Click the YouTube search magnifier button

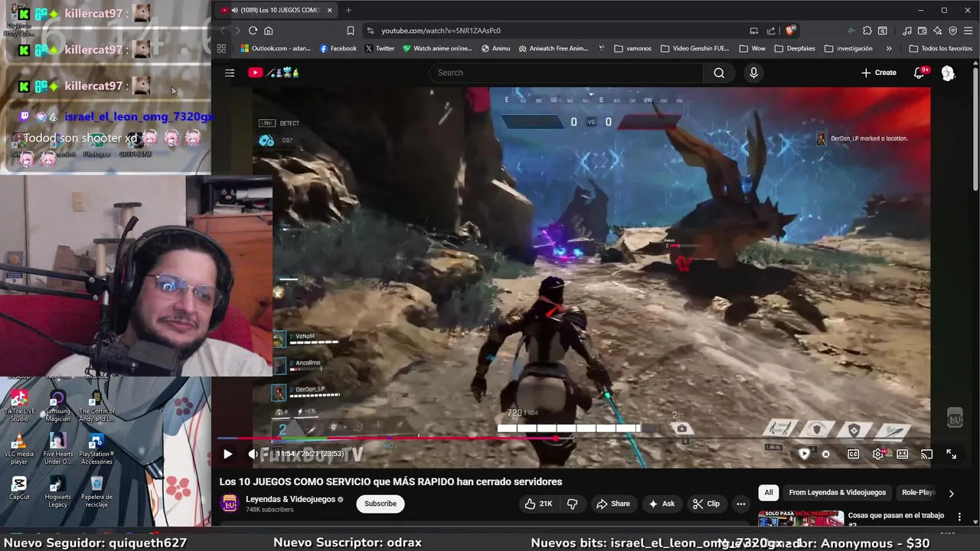pos(719,73)
